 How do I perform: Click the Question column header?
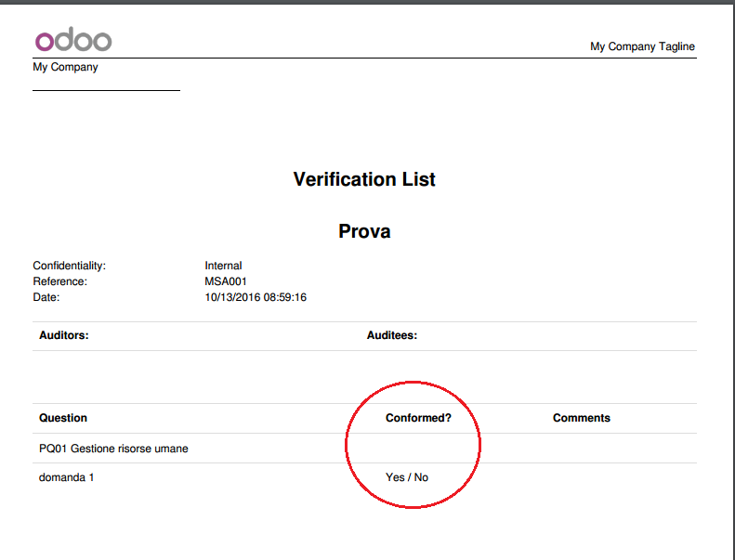[x=63, y=418]
